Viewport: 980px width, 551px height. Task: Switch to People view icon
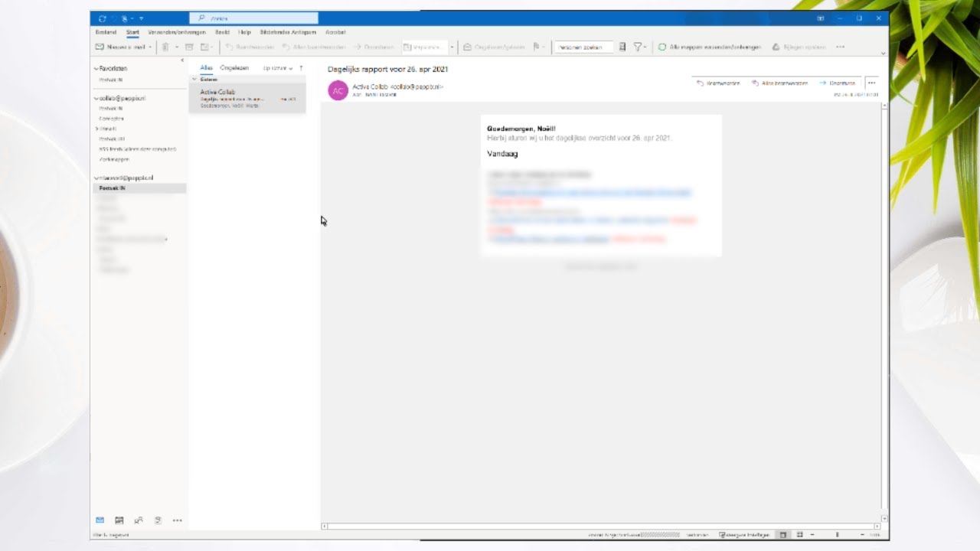pos(139,520)
